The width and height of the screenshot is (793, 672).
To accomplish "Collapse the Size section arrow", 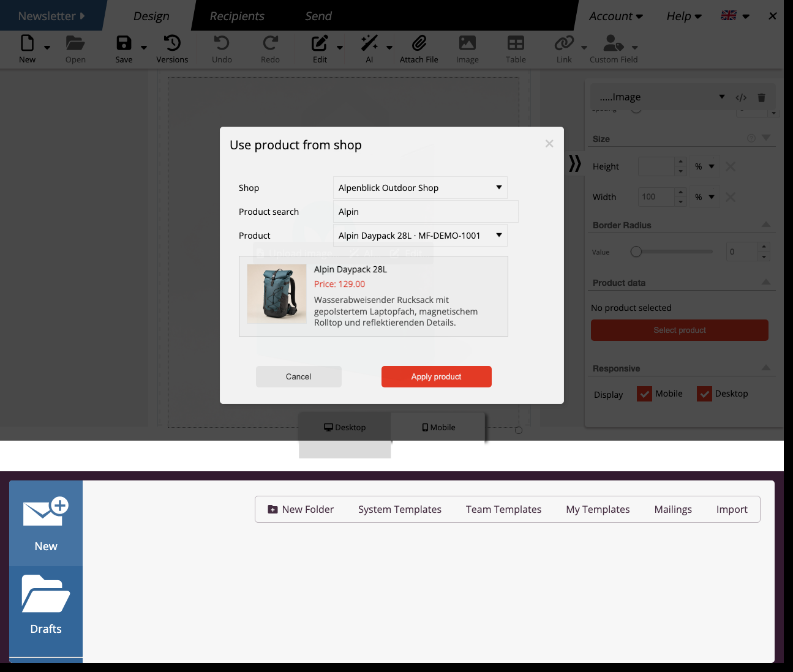I will point(766,138).
